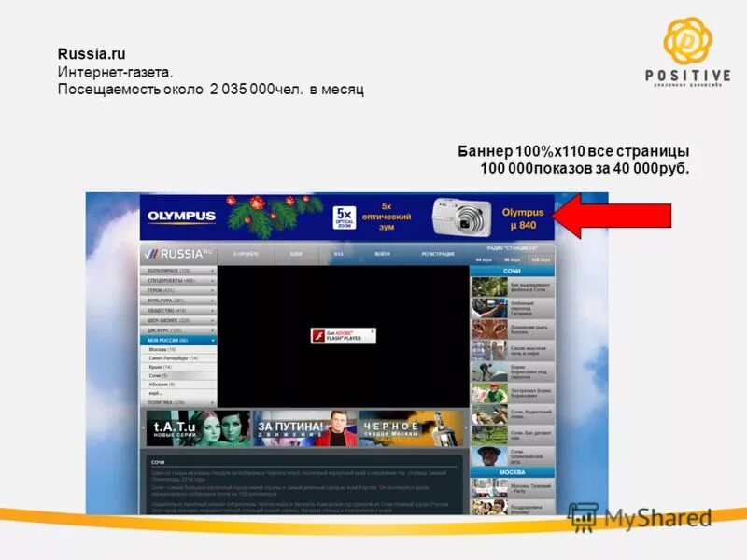The width and height of the screenshot is (747, 560).
Task: Open the Блог menu item
Action: 296,254
